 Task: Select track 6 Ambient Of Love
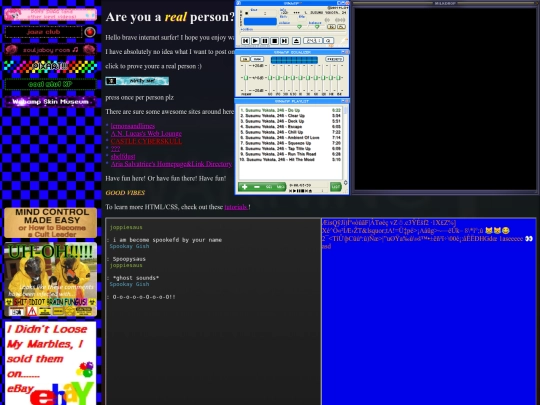pyautogui.click(x=290, y=138)
